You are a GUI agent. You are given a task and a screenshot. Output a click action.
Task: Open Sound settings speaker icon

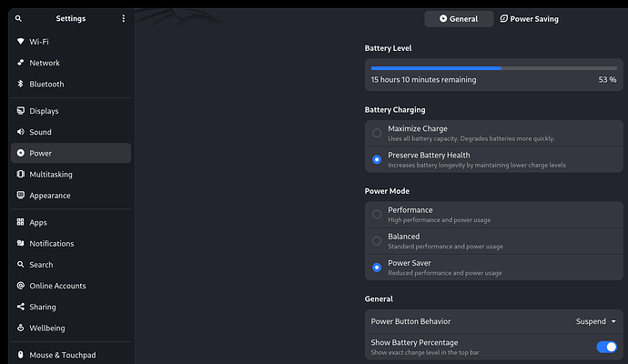20,132
